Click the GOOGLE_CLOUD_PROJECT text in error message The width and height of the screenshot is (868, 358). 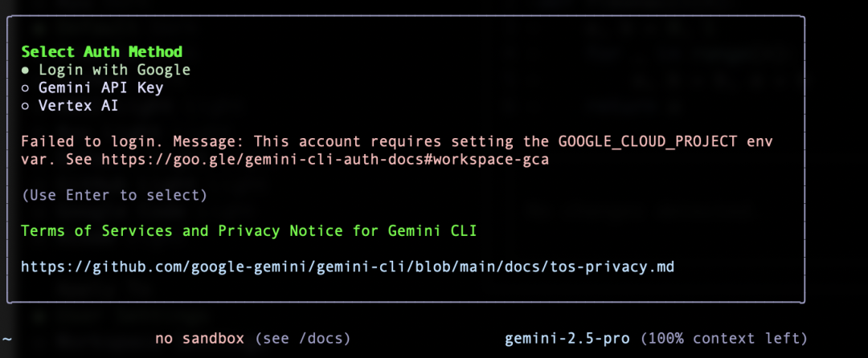point(648,142)
